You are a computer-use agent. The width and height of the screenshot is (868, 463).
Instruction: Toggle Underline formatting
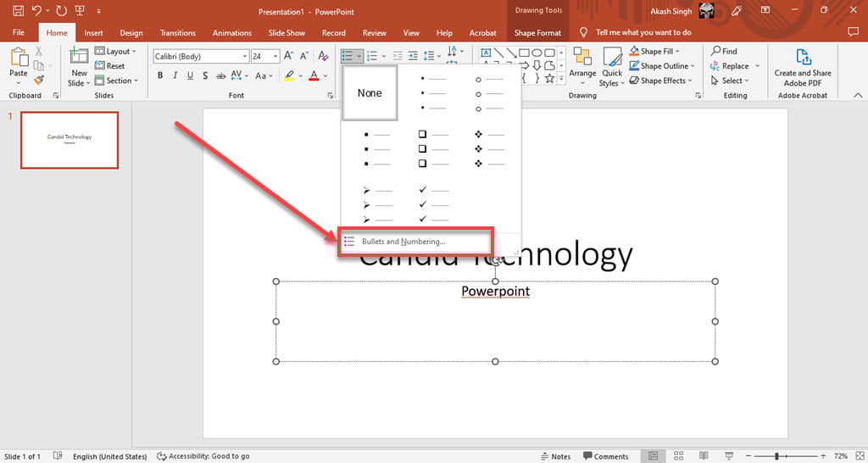[x=190, y=75]
